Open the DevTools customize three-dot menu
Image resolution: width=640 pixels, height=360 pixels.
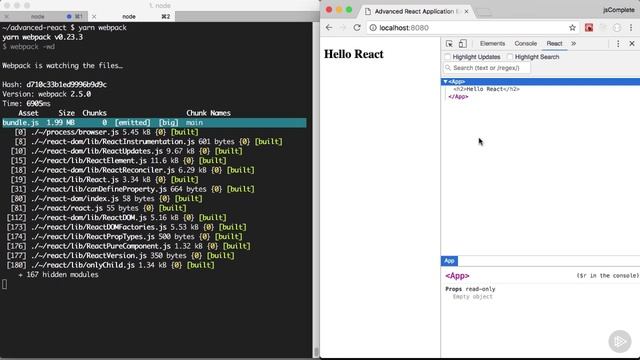pos(618,43)
